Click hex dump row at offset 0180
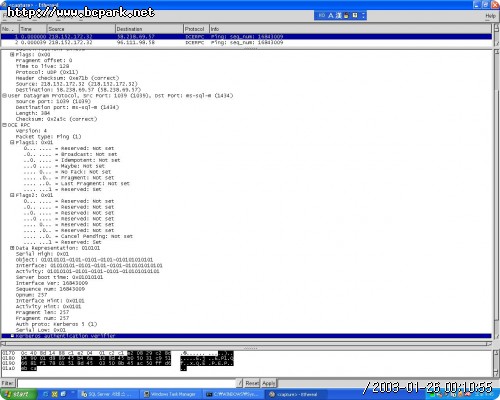The height and width of the screenshot is (400, 500). [x=118, y=358]
